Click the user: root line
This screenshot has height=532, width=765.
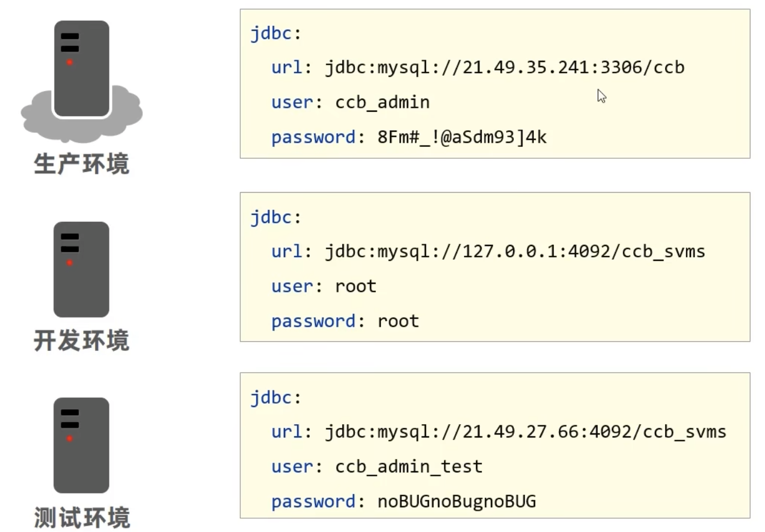pos(324,287)
